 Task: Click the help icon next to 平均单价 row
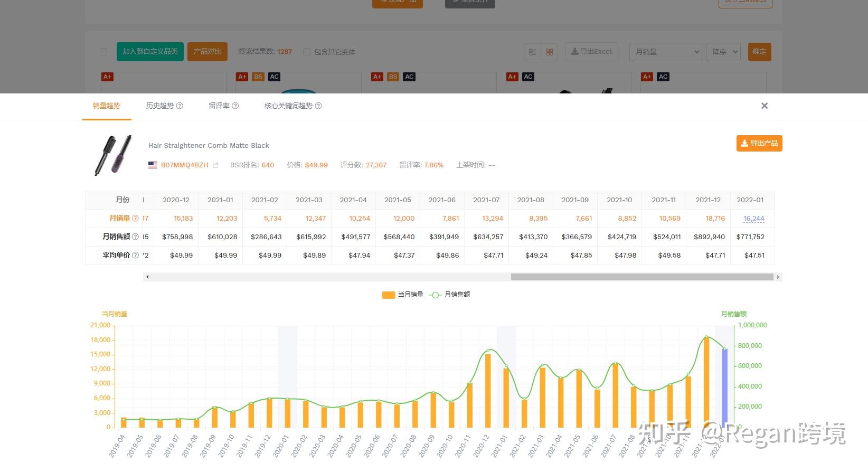tap(135, 255)
